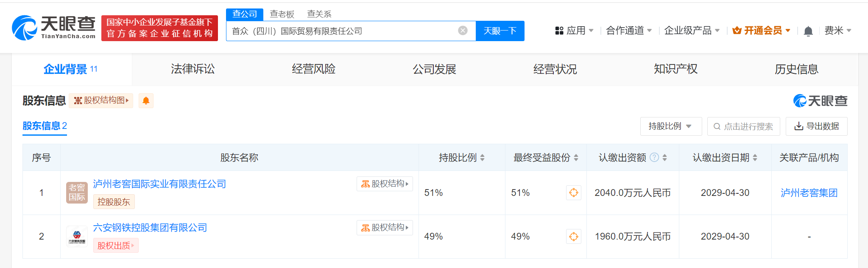Switch to the 历史信息 tab
This screenshot has height=268, width=868.
tap(796, 69)
